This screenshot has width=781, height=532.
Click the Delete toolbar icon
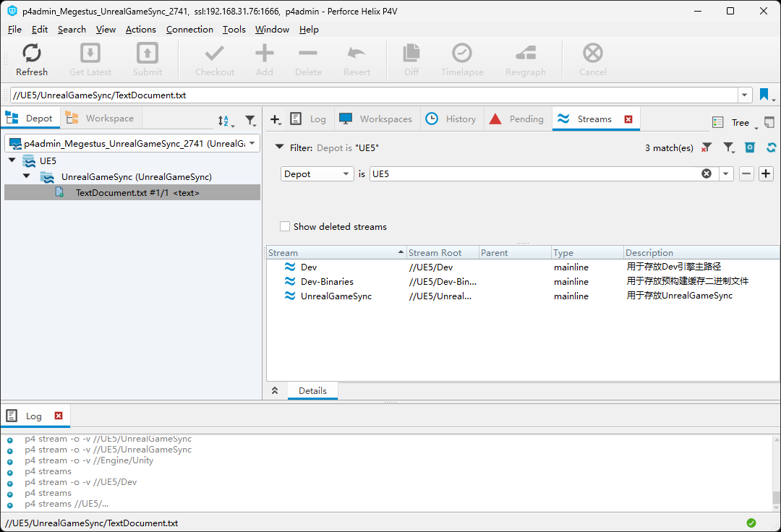click(x=308, y=53)
